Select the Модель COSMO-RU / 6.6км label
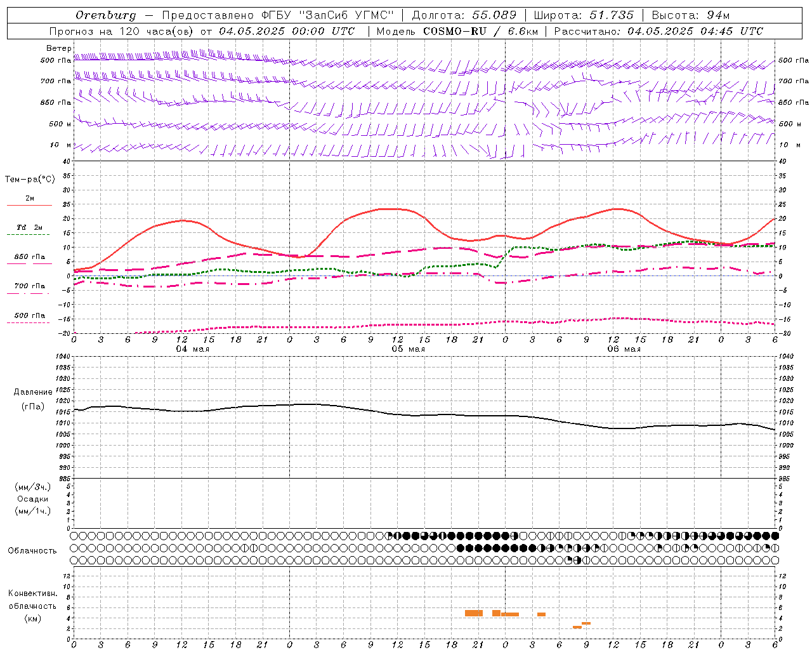Screen dimensions: 812x650 click(x=457, y=31)
